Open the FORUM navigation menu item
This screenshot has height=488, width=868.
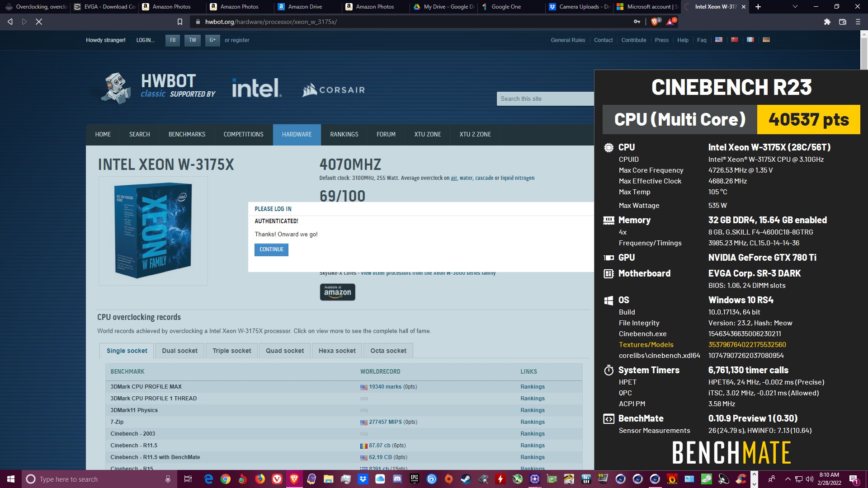pyautogui.click(x=386, y=135)
